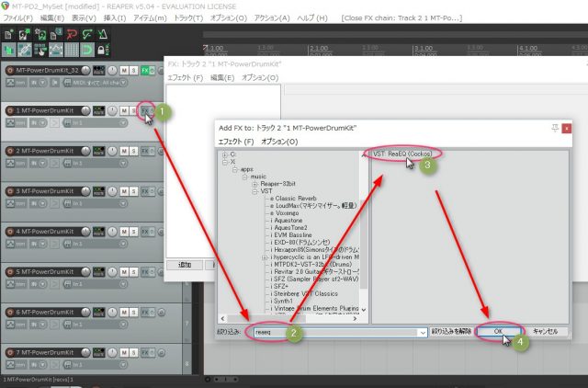Open the 挿入(I) menu
Viewport: 588px width, 388px height.
[115, 18]
